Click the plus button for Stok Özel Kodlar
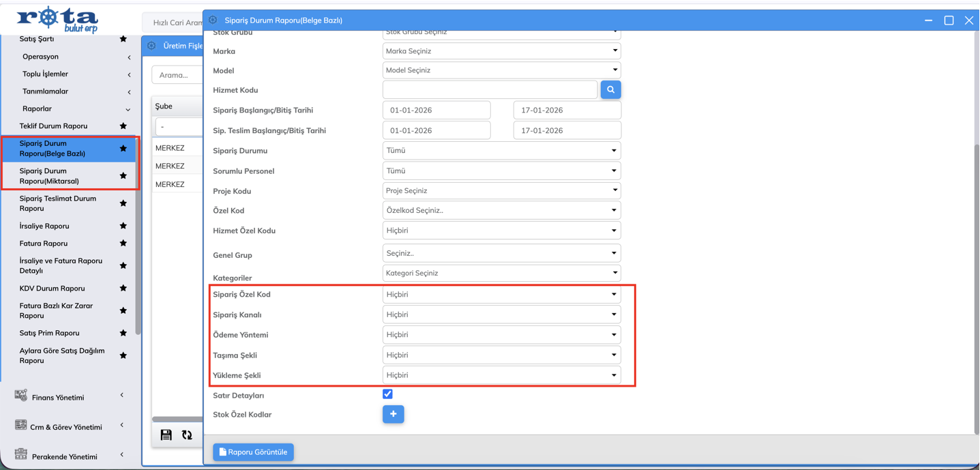 tap(393, 414)
